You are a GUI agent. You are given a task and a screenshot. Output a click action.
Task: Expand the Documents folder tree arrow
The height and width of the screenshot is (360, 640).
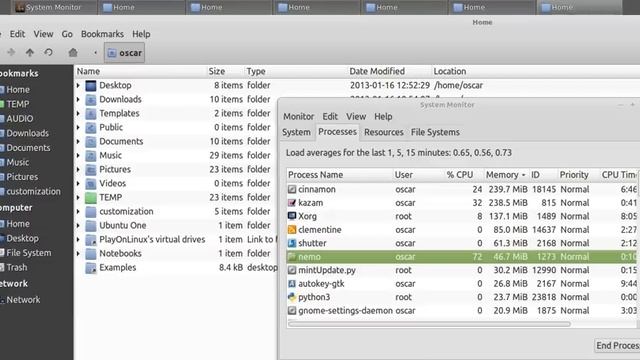[78, 142]
